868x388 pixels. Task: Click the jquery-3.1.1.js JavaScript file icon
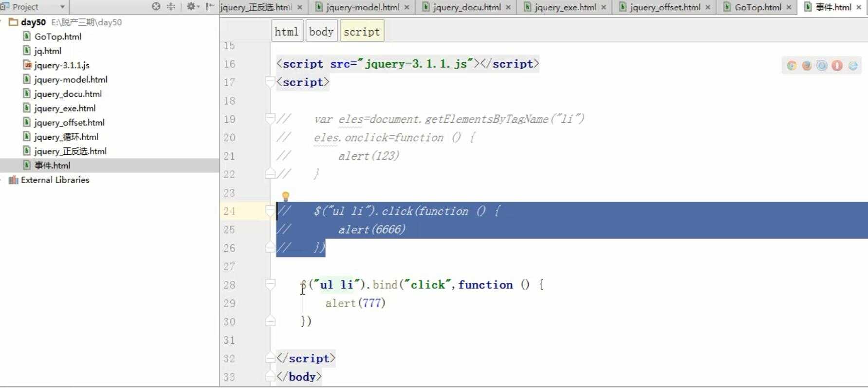[27, 65]
